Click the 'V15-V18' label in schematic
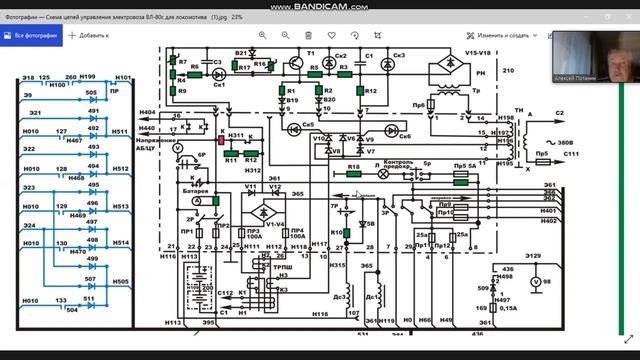640x360 pixels. 478,53
